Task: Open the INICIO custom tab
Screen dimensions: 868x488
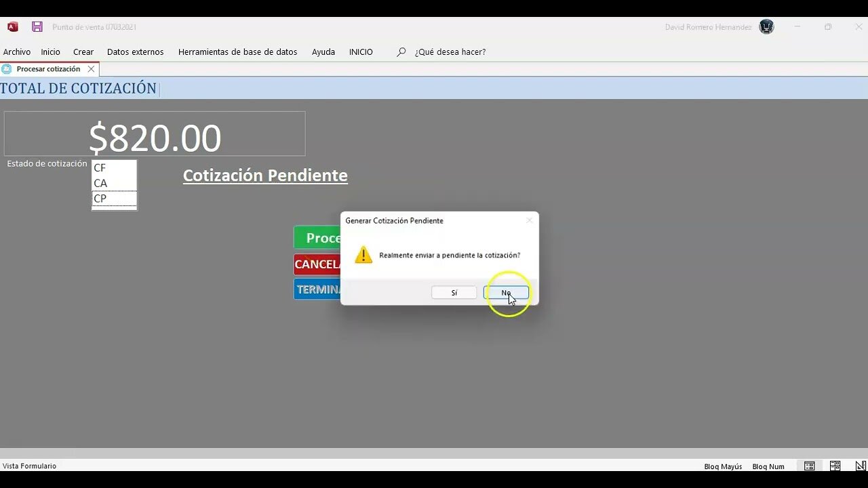Action: pyautogui.click(x=361, y=52)
